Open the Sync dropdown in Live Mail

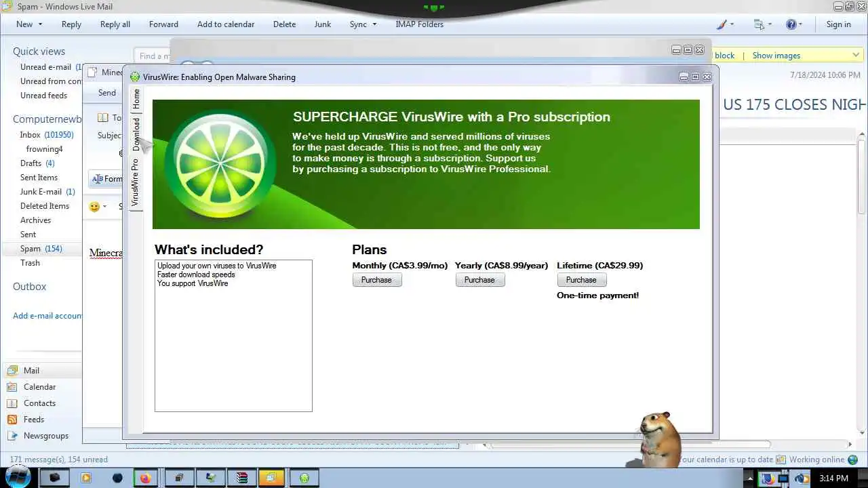363,24
